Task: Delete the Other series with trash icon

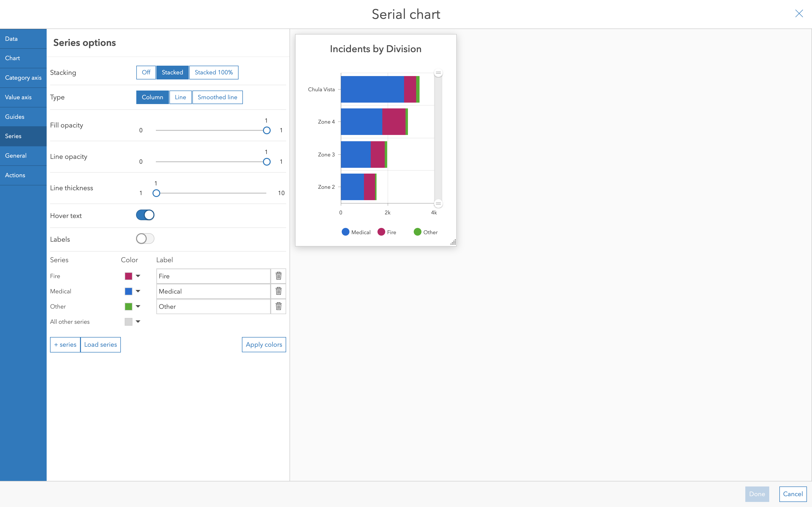Action: pos(278,306)
